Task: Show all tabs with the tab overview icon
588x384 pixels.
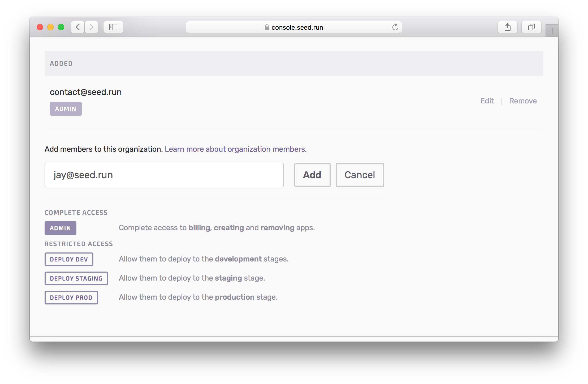Action: coord(531,27)
